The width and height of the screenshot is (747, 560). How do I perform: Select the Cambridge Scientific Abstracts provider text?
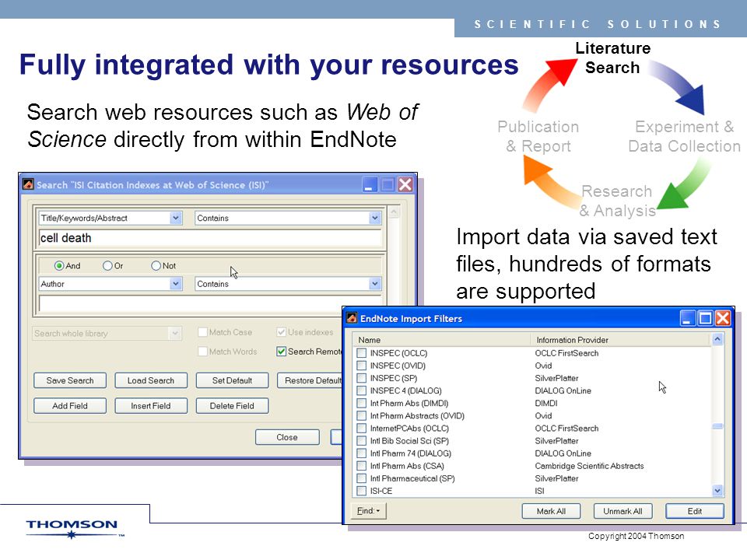pyautogui.click(x=589, y=466)
